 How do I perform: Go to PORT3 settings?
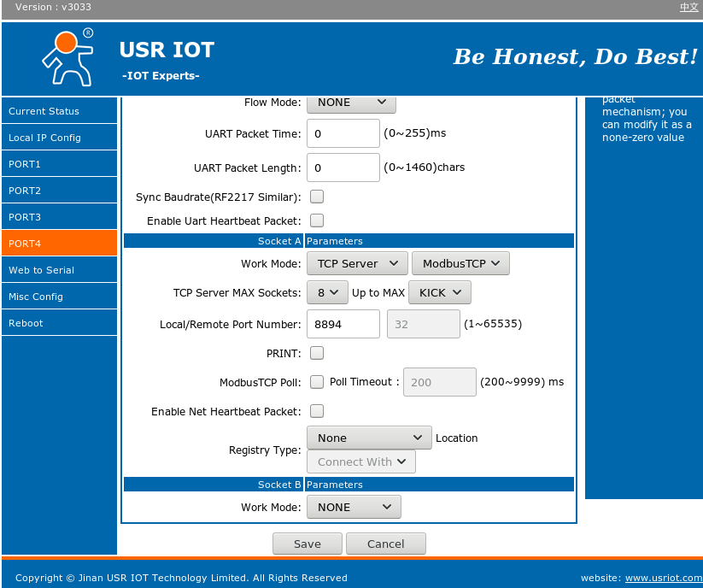coord(59,216)
